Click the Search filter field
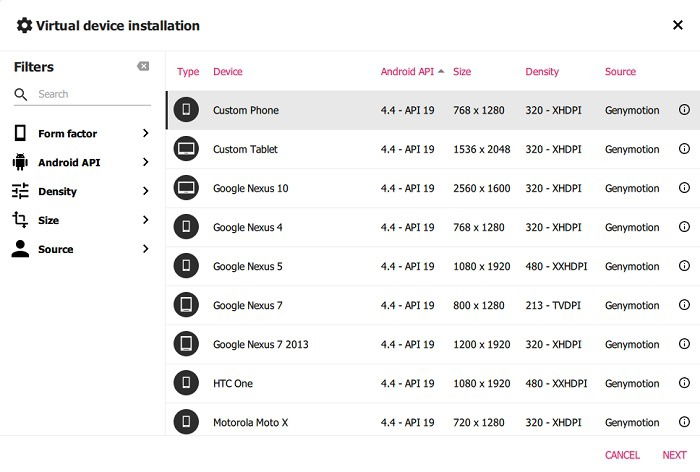The width and height of the screenshot is (700, 472). click(82, 94)
